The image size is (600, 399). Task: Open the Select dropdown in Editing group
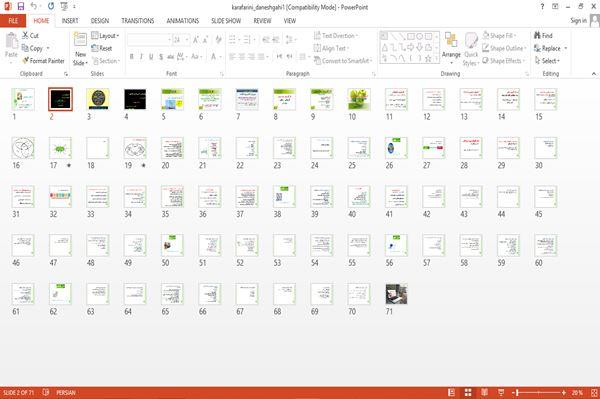(547, 61)
